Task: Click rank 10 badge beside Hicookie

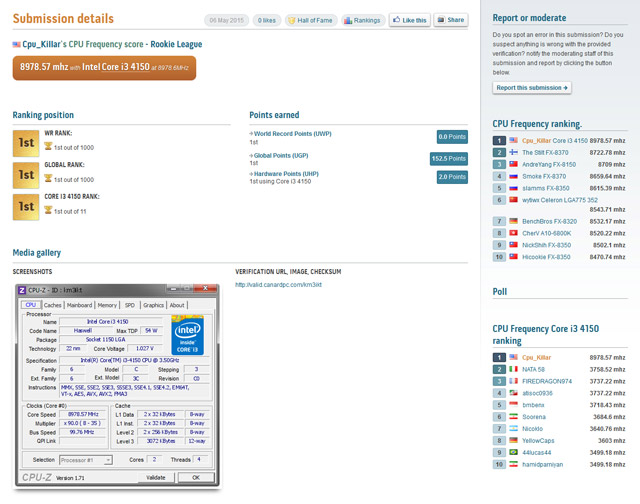Action: pyautogui.click(x=499, y=257)
